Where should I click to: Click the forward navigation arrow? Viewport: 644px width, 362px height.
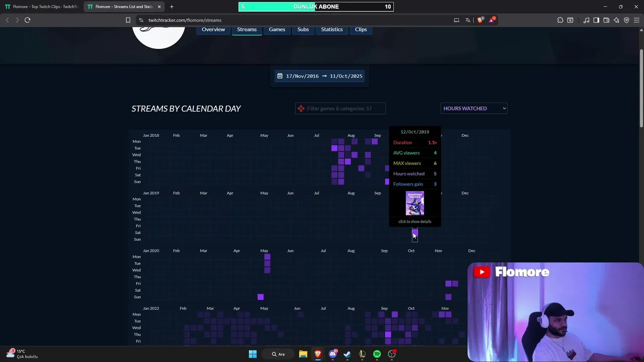[x=17, y=20]
